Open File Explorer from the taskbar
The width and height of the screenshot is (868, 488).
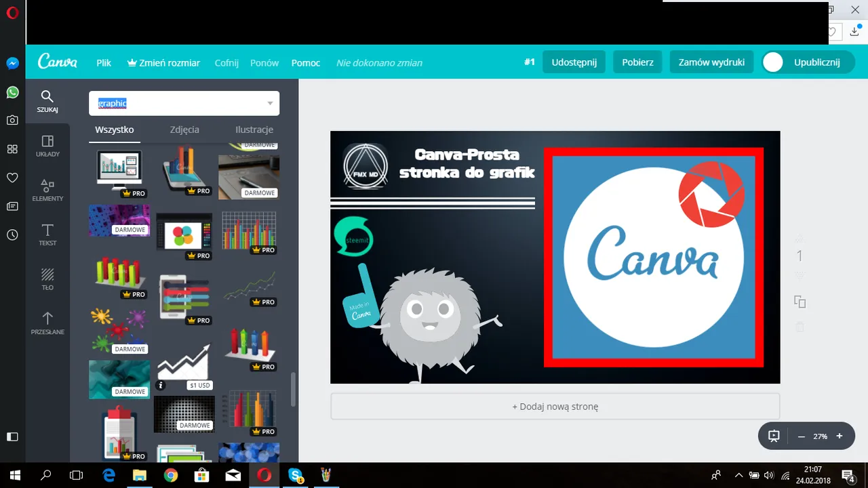click(x=139, y=475)
